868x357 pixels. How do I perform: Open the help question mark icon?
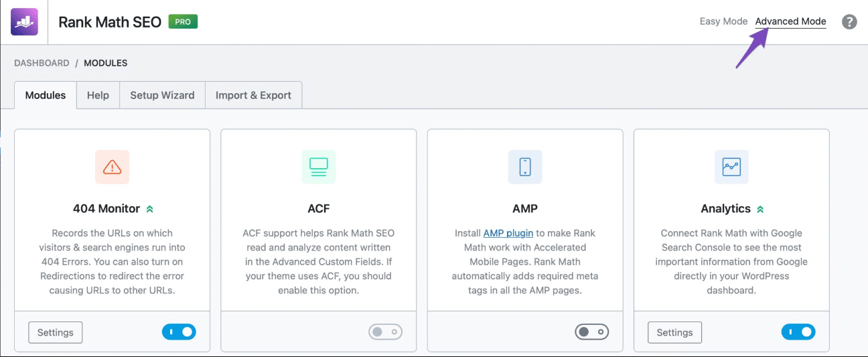[x=849, y=21]
